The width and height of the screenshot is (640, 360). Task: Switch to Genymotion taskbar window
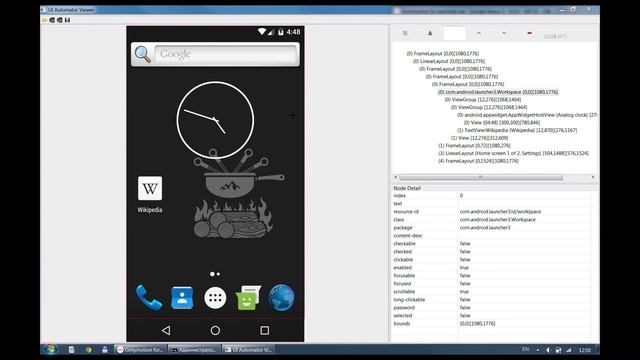click(x=141, y=350)
